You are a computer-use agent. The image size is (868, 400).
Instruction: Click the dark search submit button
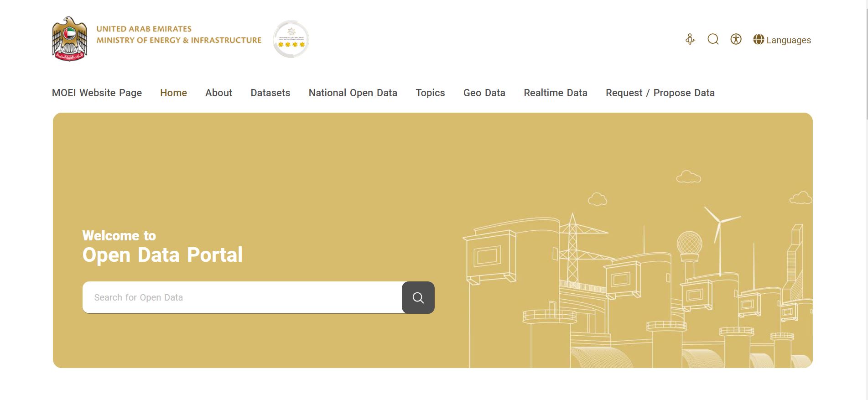point(418,297)
